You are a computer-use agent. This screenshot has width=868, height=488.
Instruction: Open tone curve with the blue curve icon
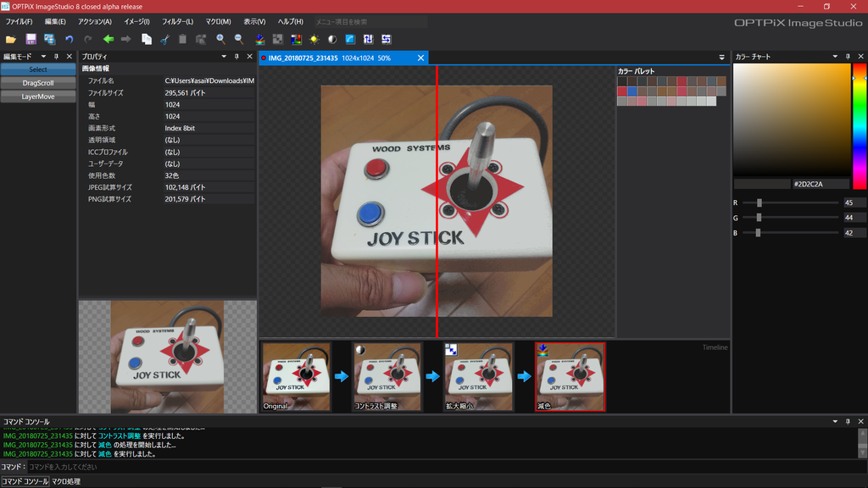click(x=350, y=39)
